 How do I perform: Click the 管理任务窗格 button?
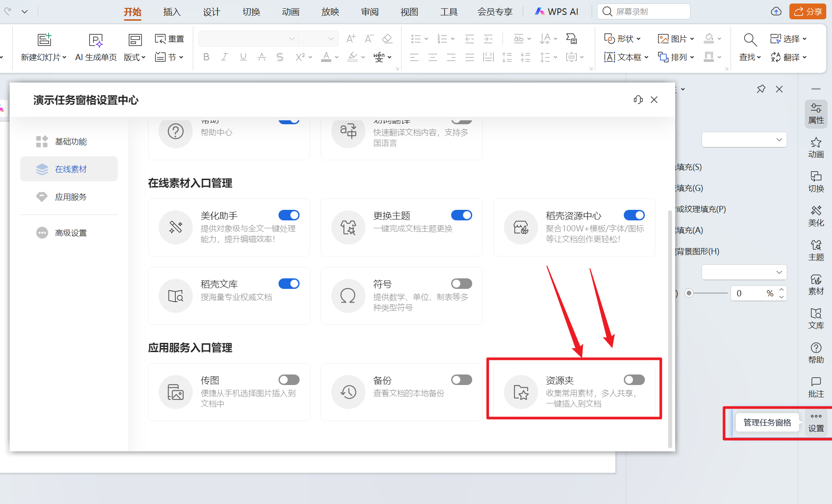pyautogui.click(x=767, y=422)
